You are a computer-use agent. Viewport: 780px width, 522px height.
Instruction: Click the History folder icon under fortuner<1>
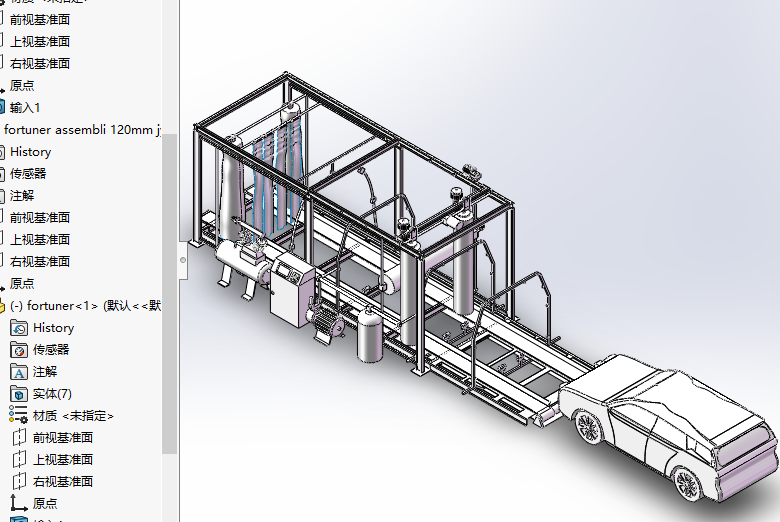click(19, 328)
